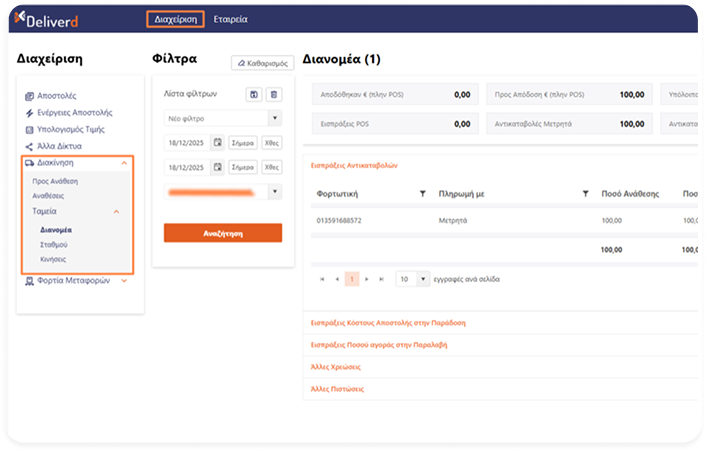Viewport: 707px width, 452px height.
Task: Click Χθες beside the first date
Action: coord(271,143)
